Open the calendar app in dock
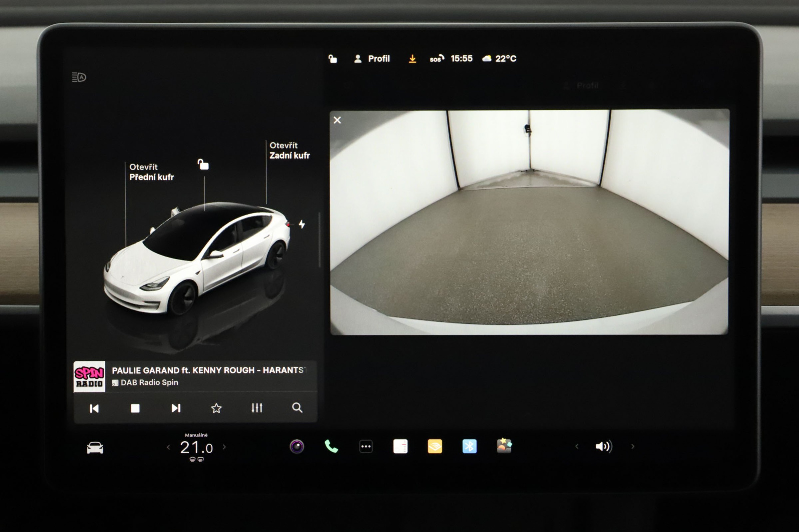This screenshot has width=799, height=532. coord(400,446)
